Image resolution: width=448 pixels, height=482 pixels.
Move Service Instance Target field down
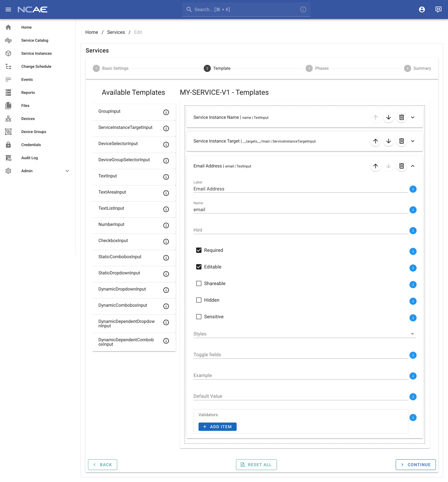388,141
